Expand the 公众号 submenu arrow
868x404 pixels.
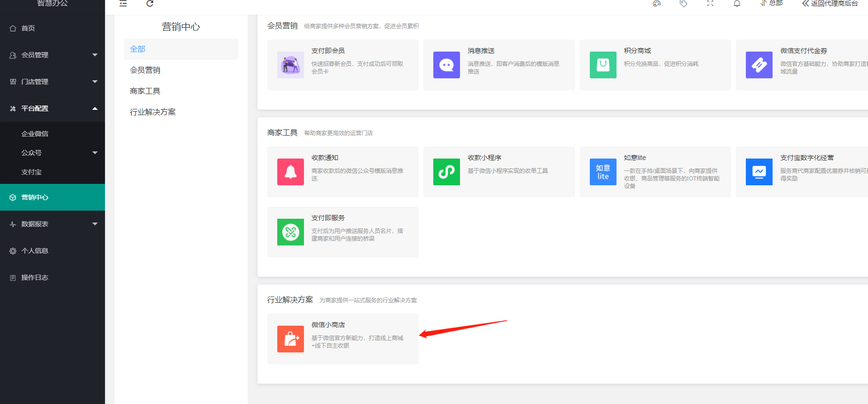[95, 153]
